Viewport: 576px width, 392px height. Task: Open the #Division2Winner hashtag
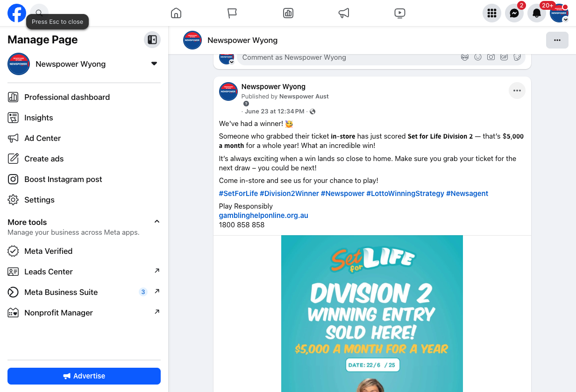[x=289, y=194]
